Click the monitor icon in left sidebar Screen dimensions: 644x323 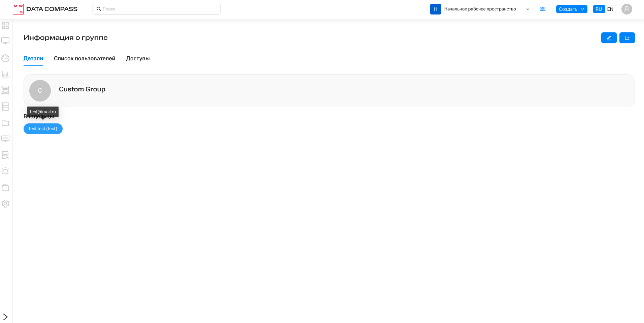coord(5,41)
